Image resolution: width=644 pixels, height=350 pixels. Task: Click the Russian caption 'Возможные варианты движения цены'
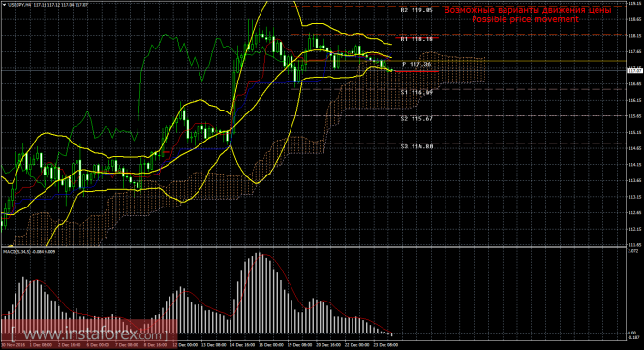coord(528,10)
